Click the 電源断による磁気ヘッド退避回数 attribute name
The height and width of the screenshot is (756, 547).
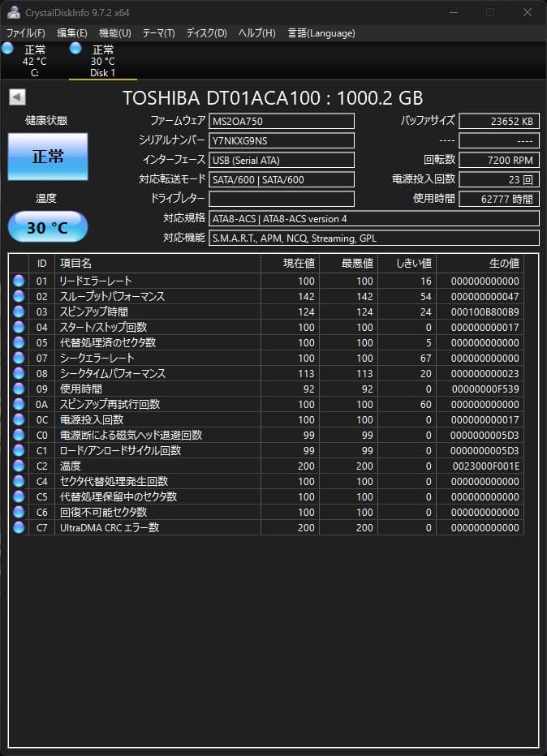tap(131, 435)
